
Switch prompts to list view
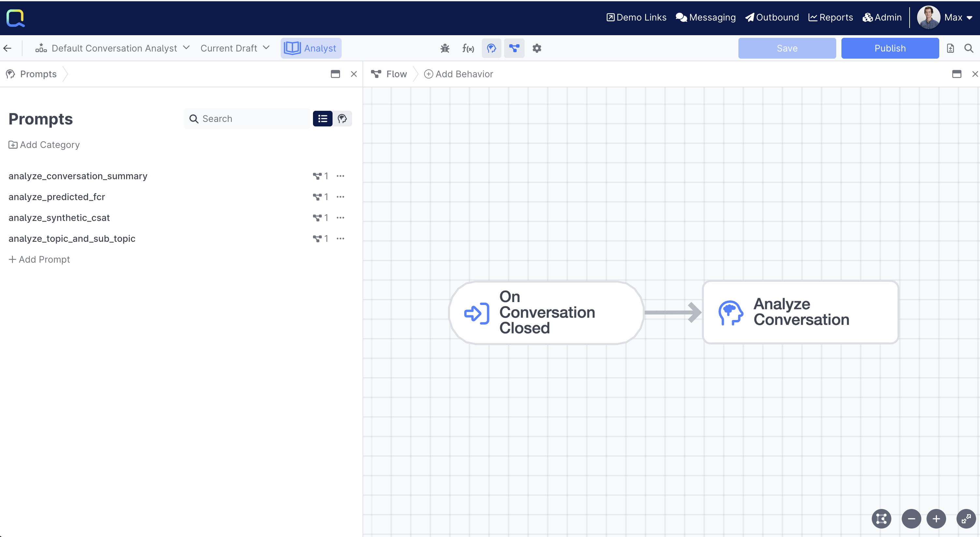pyautogui.click(x=322, y=119)
